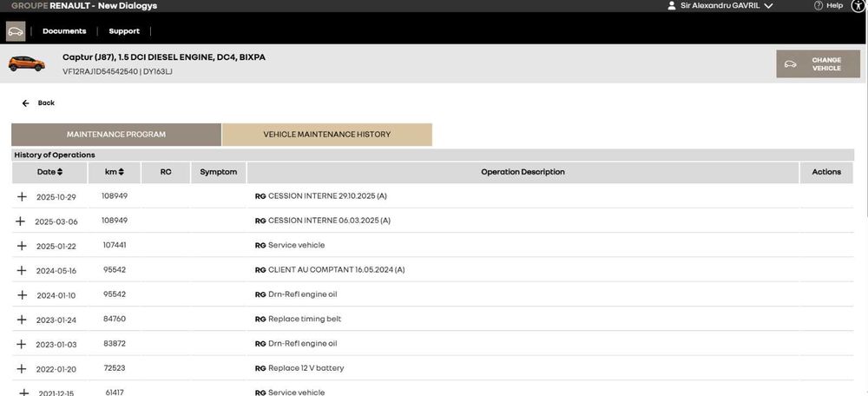Image resolution: width=868 pixels, height=396 pixels.
Task: Click the 72523 km value
Action: coord(114,367)
